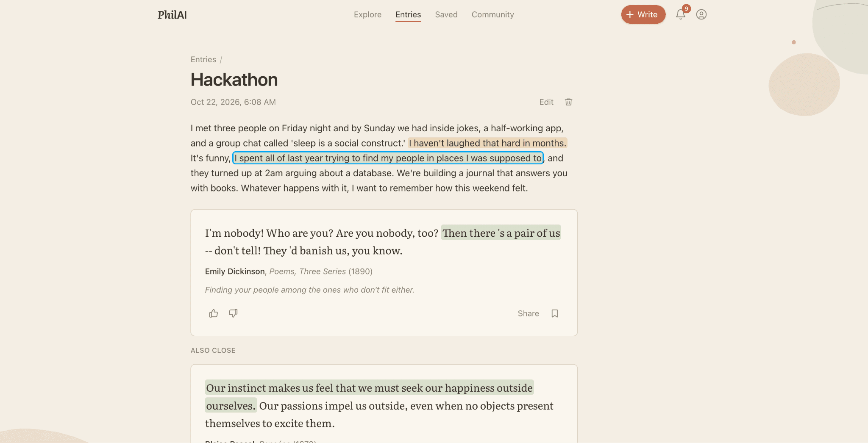This screenshot has width=868, height=443.
Task: Click the Write button
Action: point(643,14)
